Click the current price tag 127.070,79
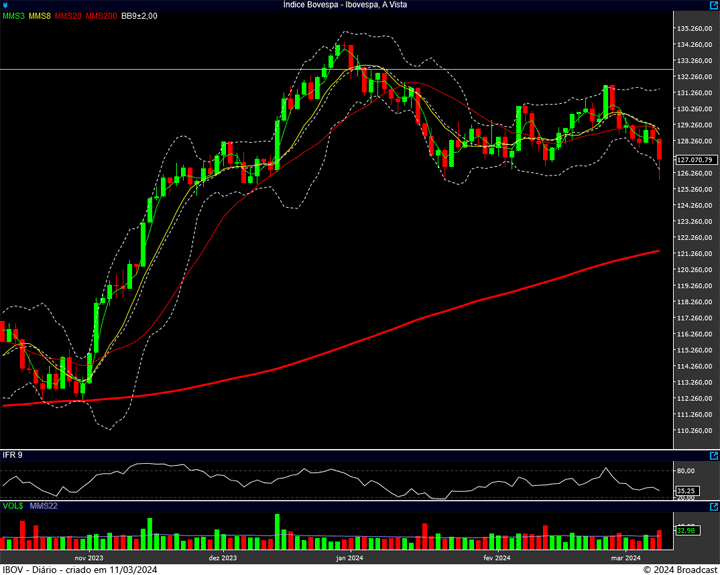This screenshot has width=720, height=575. coord(694,159)
